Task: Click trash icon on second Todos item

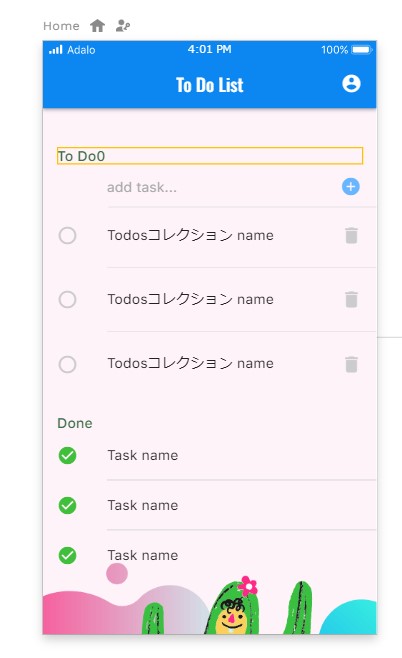Action: (x=351, y=300)
